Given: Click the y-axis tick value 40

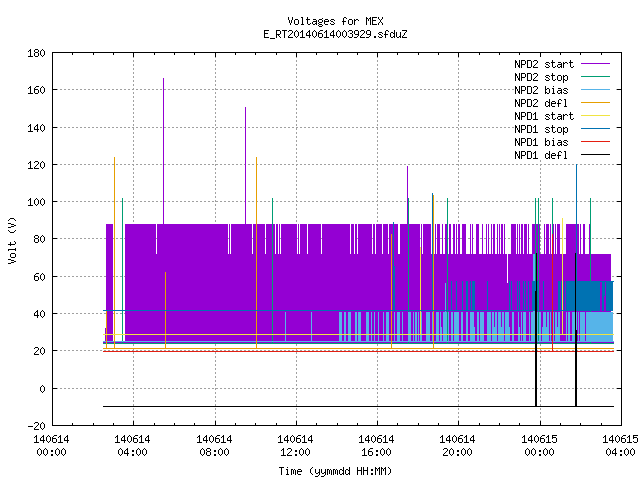Looking at the screenshot, I should pyautogui.click(x=39, y=314).
